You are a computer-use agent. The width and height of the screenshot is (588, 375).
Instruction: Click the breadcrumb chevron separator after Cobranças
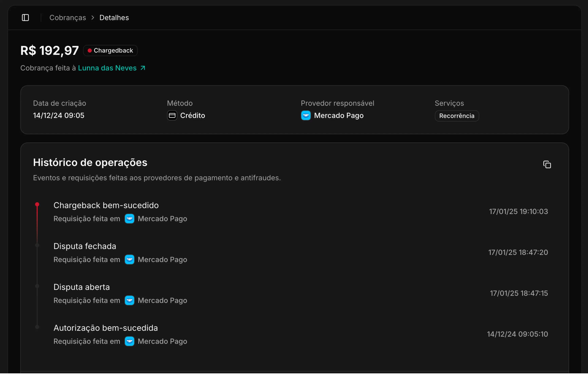coord(92,18)
